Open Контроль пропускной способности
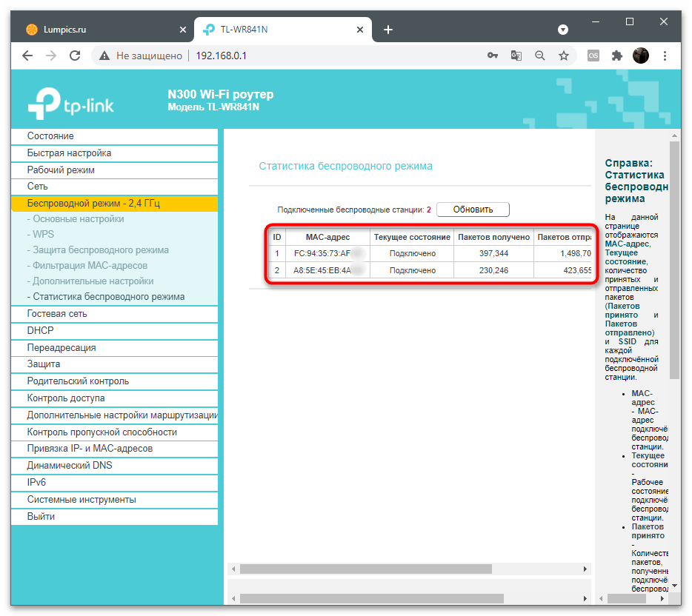 click(114, 432)
